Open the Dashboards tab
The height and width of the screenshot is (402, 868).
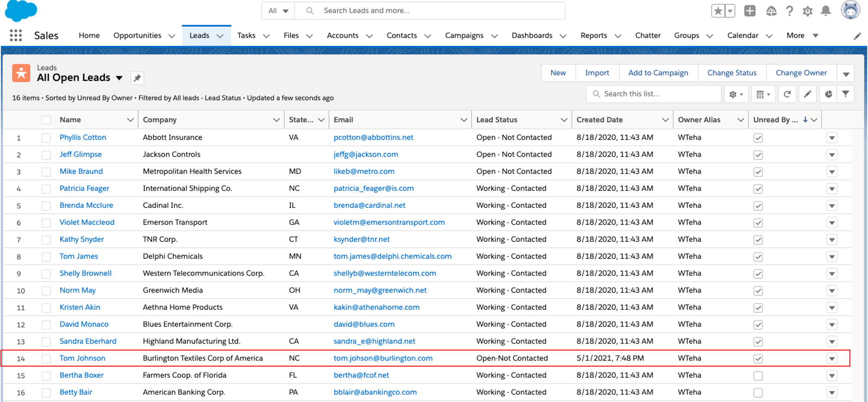coord(532,35)
